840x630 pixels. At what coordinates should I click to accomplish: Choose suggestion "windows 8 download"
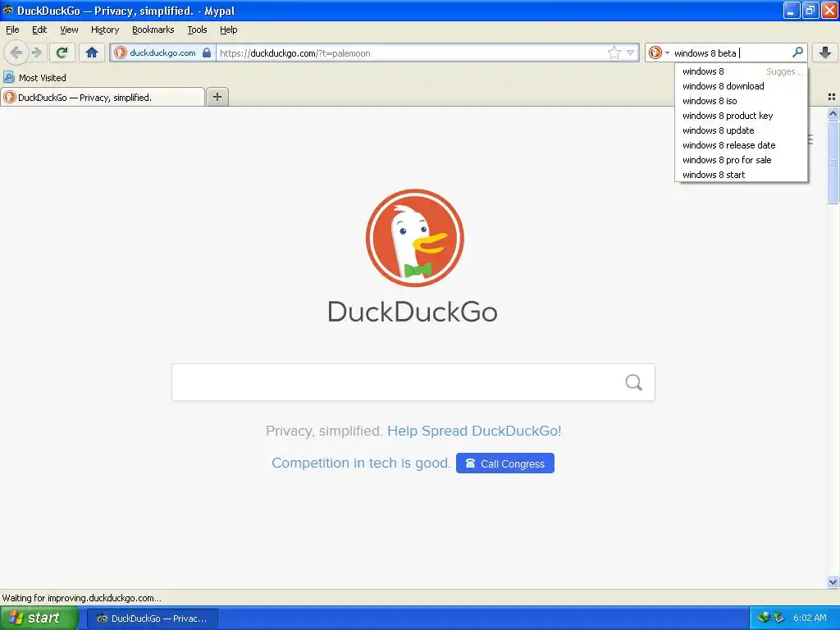click(x=742, y=86)
